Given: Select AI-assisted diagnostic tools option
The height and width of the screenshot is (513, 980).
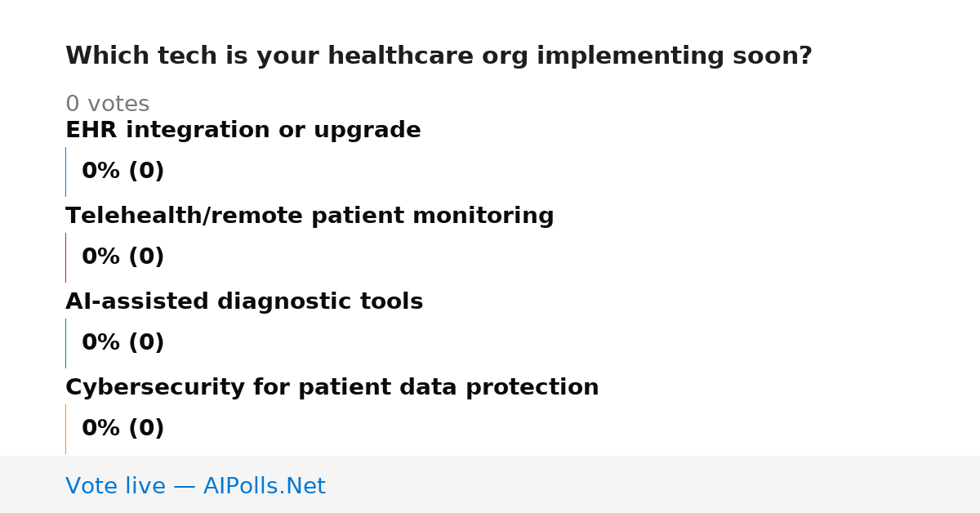Looking at the screenshot, I should click(244, 302).
